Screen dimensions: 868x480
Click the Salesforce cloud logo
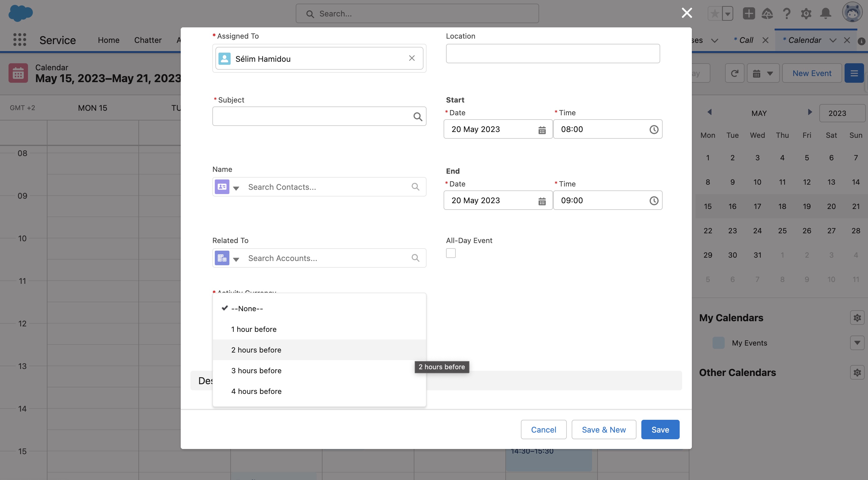tap(21, 13)
